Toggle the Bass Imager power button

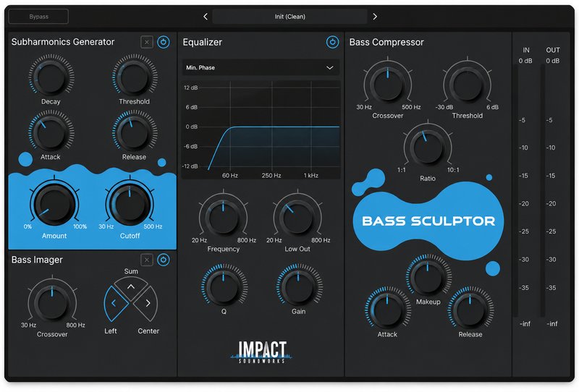[x=164, y=260]
